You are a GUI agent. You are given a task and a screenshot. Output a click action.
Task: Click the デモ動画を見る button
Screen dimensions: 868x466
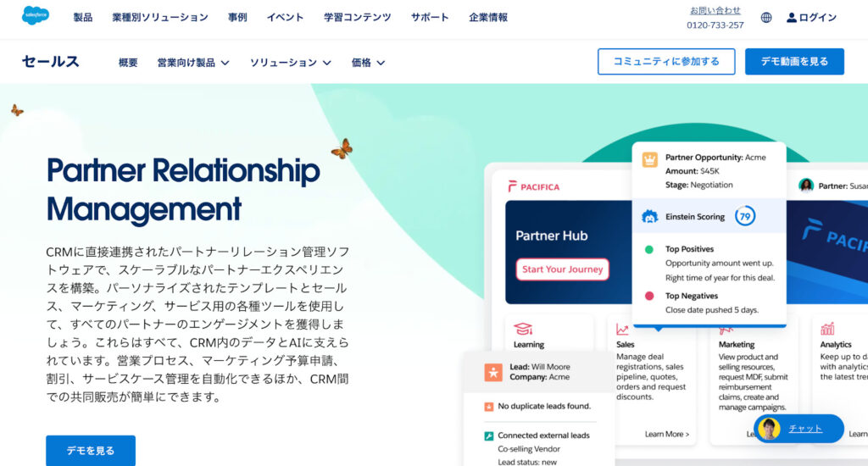794,62
